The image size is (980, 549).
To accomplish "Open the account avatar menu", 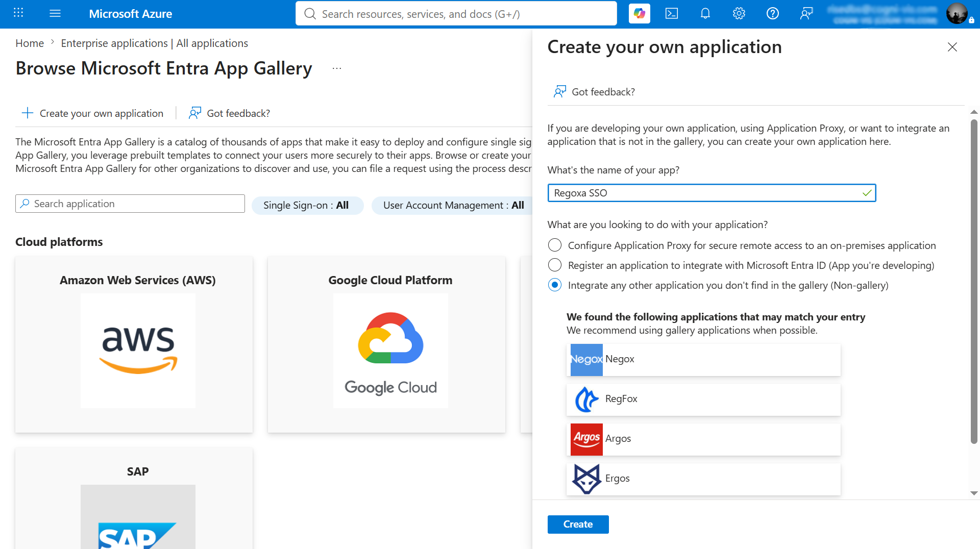I will pyautogui.click(x=957, y=14).
